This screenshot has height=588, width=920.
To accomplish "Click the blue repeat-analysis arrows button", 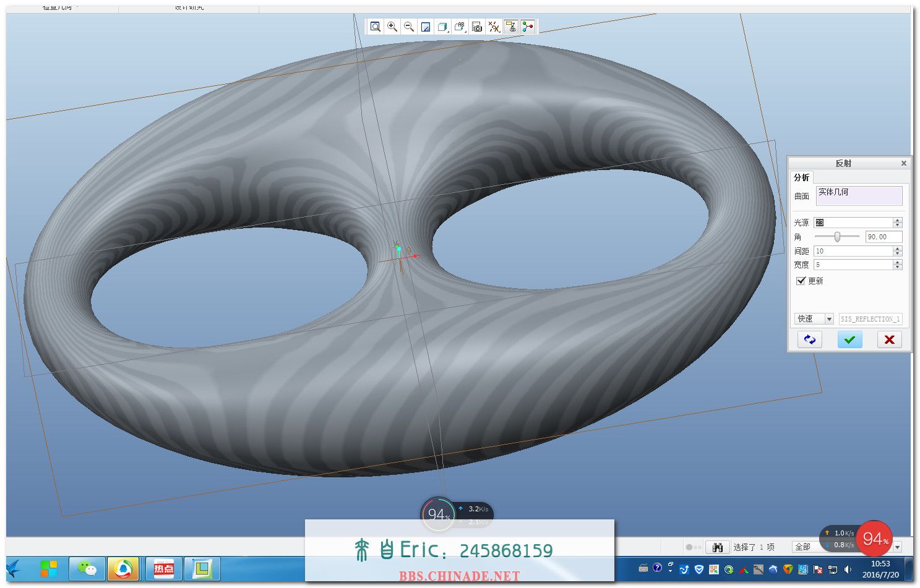I will 810,339.
